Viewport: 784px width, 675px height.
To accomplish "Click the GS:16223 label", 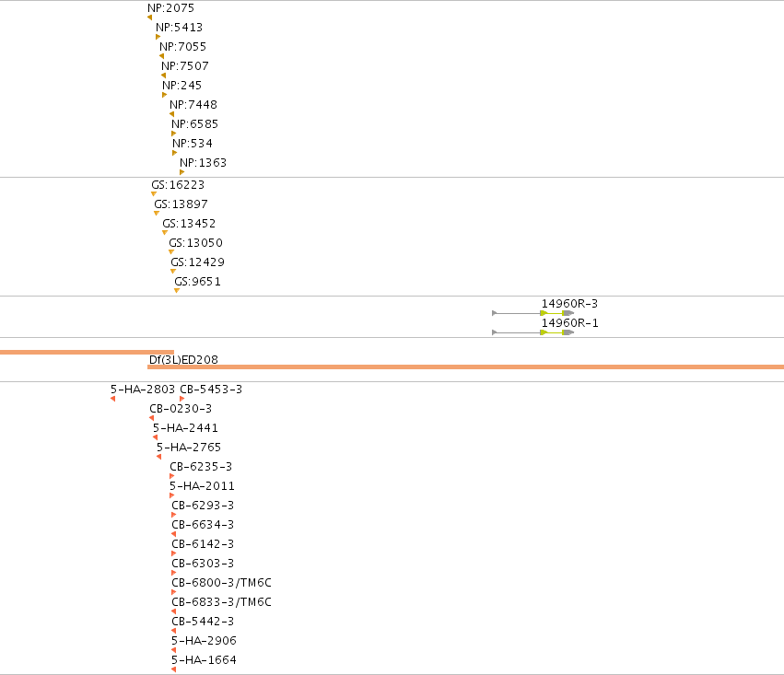I will tap(178, 185).
